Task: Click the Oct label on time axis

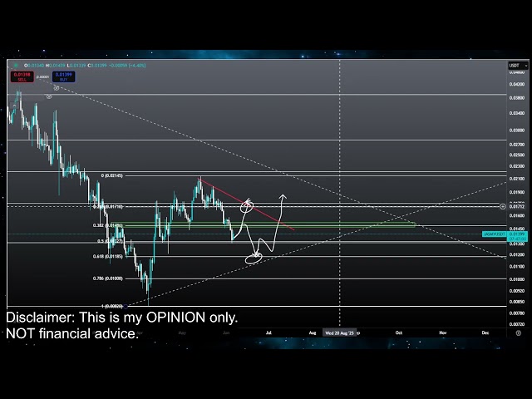Action: pyautogui.click(x=399, y=332)
